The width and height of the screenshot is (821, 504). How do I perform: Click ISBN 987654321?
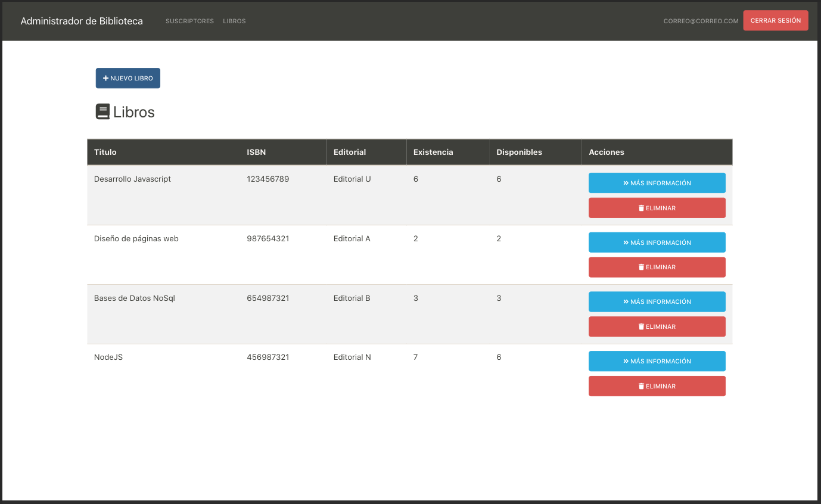tap(268, 238)
